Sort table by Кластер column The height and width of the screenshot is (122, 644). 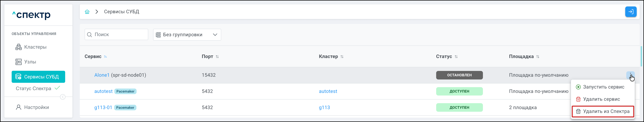point(342,57)
